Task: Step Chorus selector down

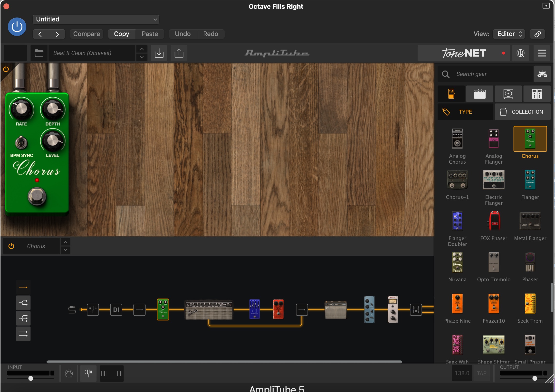Action: click(65, 250)
